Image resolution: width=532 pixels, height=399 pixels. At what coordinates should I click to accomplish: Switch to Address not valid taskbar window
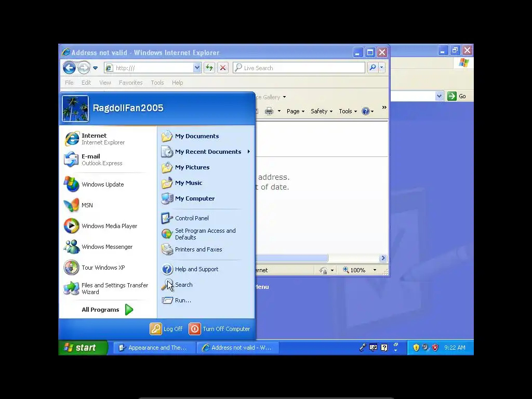(238, 348)
